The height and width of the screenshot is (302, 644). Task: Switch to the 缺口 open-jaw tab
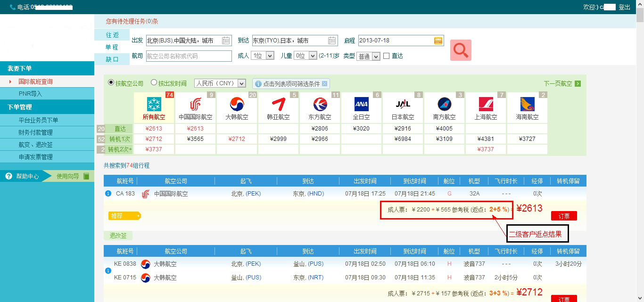coord(112,59)
